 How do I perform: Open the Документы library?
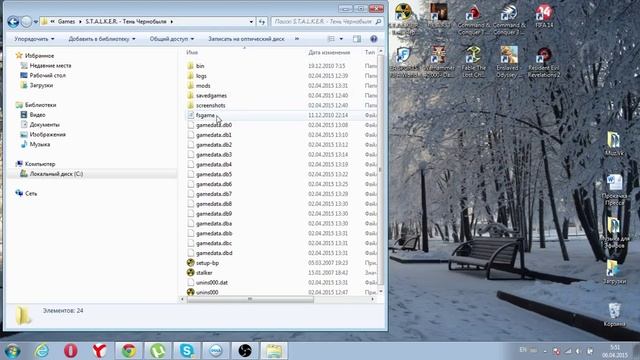(x=44, y=124)
